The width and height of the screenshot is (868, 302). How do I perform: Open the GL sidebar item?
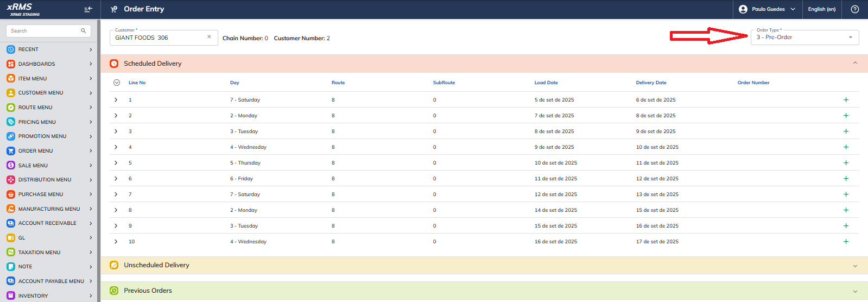[x=49, y=238]
